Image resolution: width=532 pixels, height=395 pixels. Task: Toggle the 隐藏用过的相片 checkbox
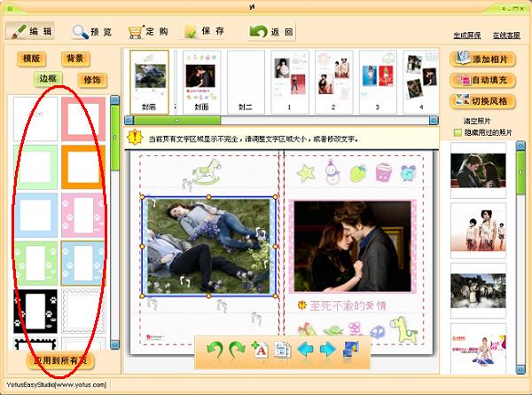pos(458,133)
